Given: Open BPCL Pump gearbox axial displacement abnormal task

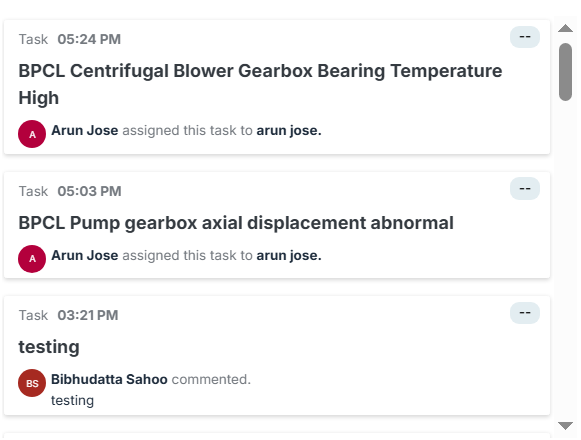Looking at the screenshot, I should pyautogui.click(x=236, y=223).
